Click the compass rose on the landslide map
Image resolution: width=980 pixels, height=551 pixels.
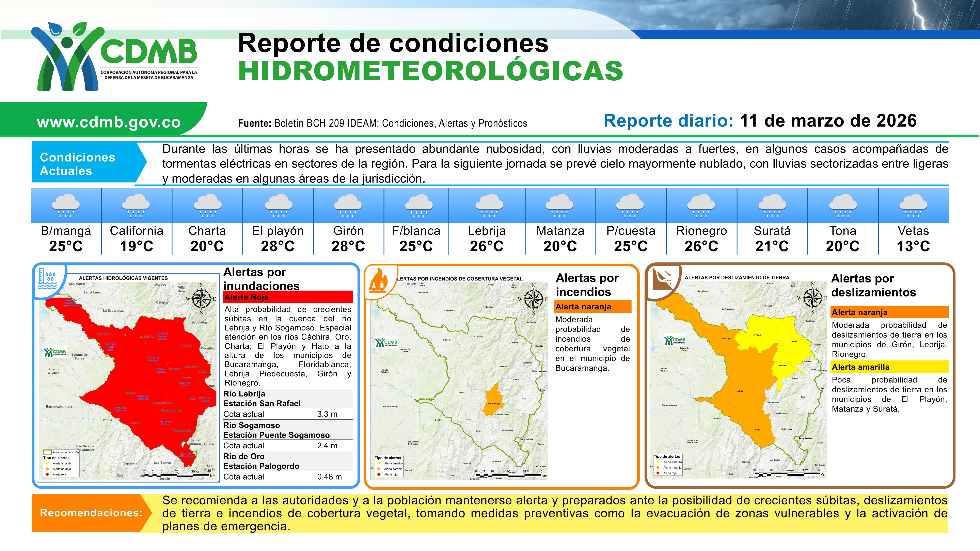(813, 298)
